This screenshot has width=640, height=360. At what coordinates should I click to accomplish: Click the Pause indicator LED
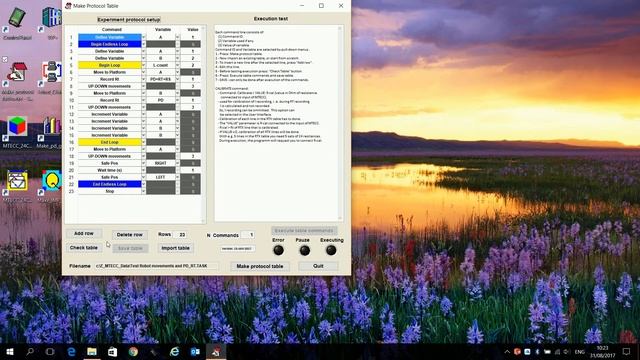(304, 250)
